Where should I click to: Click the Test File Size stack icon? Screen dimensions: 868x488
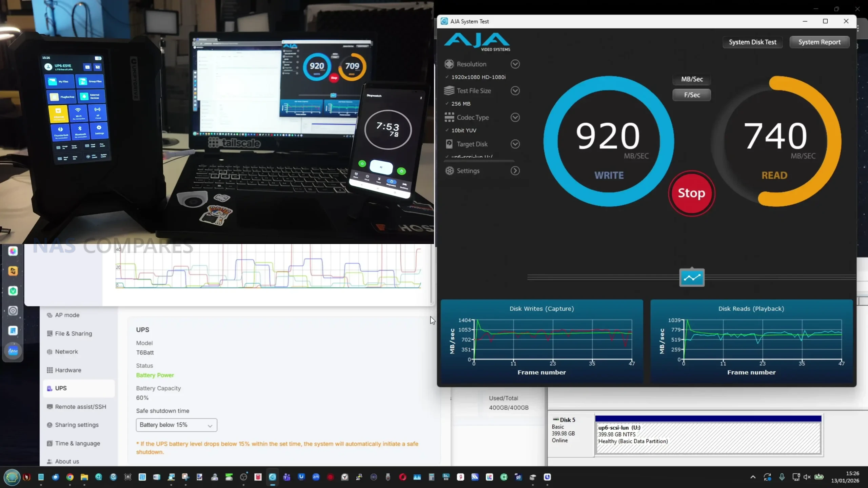pos(449,90)
